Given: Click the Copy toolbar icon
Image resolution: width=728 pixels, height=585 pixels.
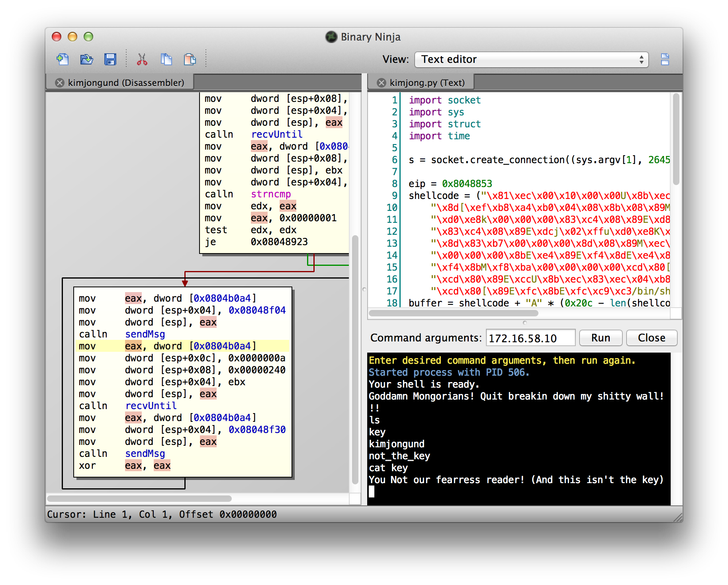Looking at the screenshot, I should click(x=166, y=59).
